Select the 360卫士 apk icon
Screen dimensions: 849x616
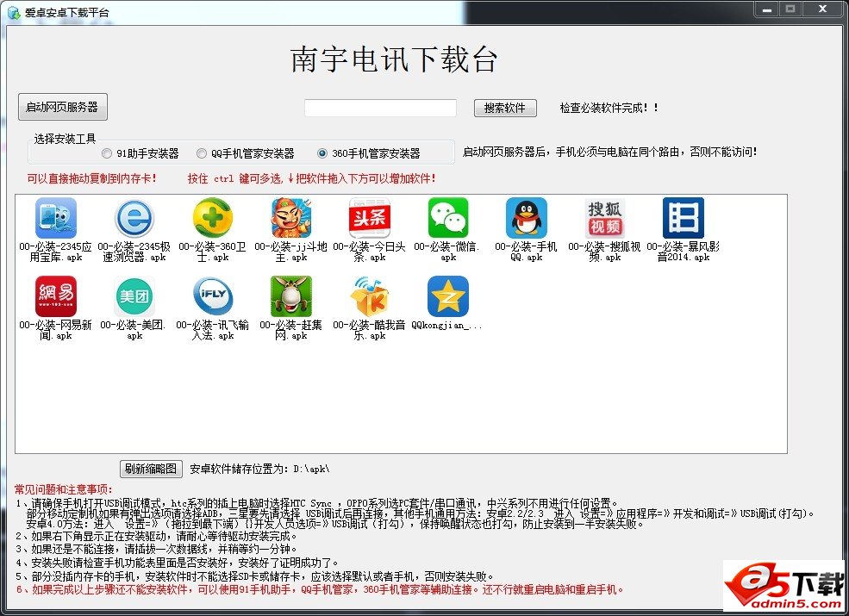click(212, 218)
